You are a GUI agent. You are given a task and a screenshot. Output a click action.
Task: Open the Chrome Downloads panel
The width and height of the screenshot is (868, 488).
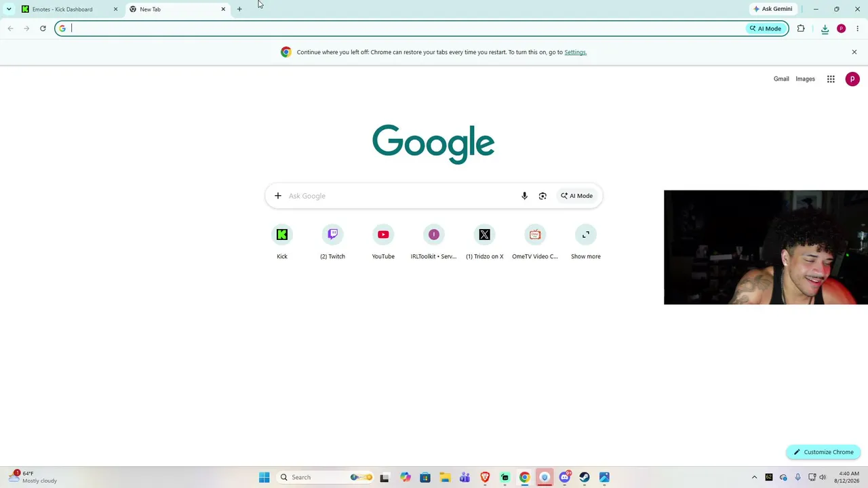[825, 28]
